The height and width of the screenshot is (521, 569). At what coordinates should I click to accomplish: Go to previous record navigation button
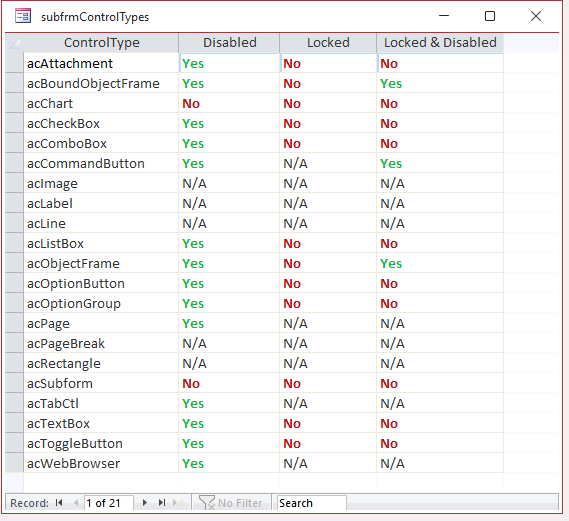pyautogui.click(x=76, y=503)
